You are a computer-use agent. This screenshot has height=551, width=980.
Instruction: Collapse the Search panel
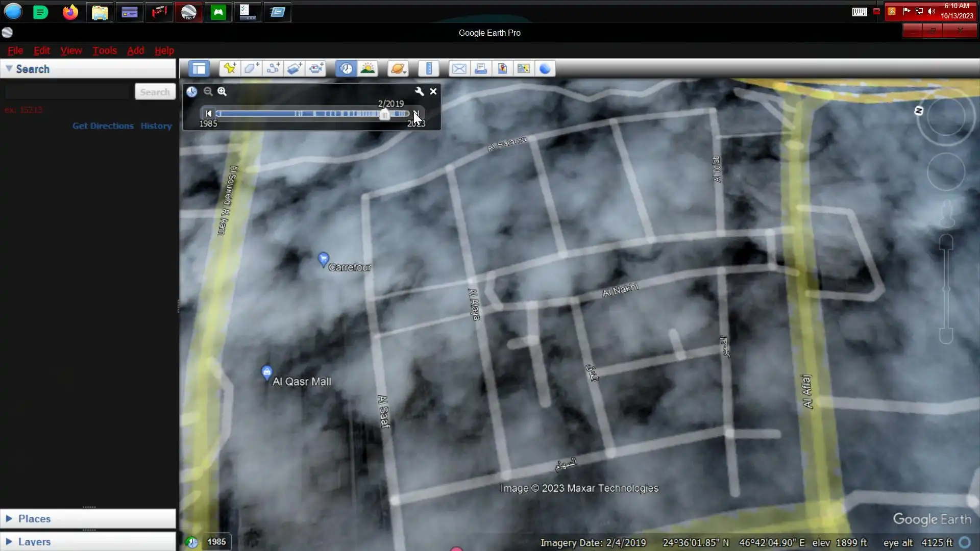pyautogui.click(x=9, y=69)
